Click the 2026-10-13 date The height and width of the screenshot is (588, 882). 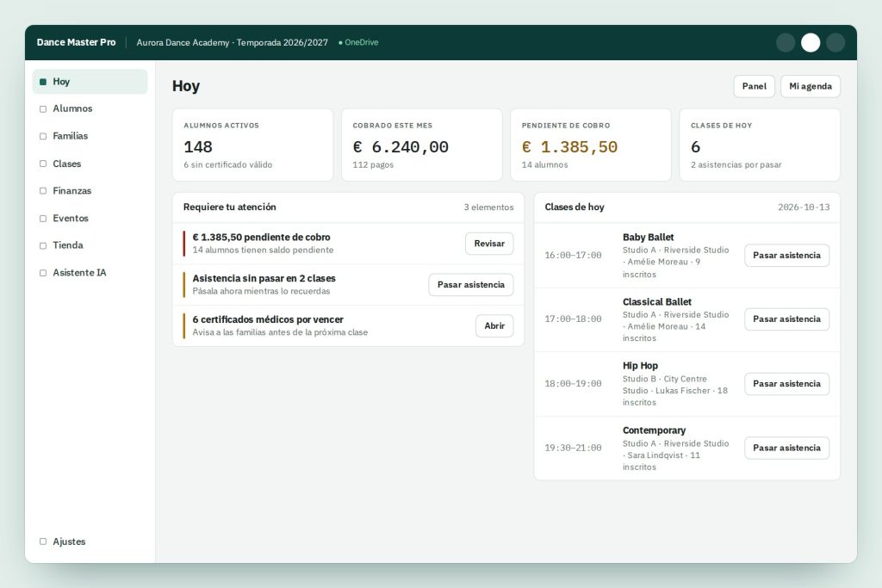click(x=804, y=207)
